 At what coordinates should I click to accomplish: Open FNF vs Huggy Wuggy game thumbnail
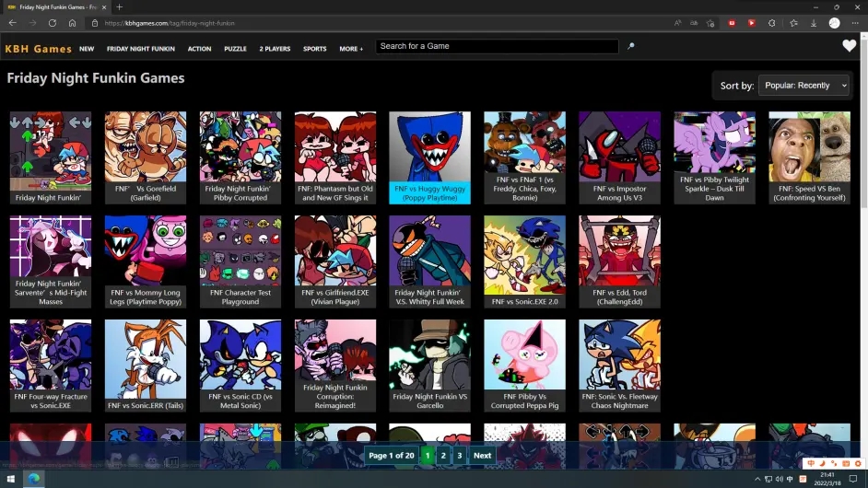pyautogui.click(x=429, y=157)
